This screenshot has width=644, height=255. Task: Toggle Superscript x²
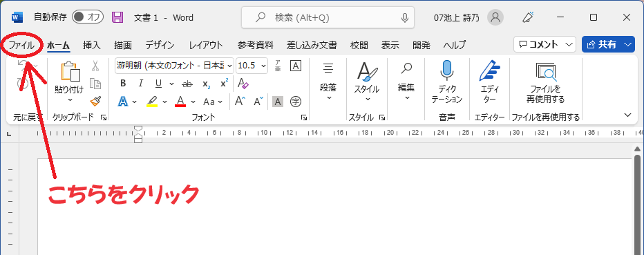pos(224,84)
